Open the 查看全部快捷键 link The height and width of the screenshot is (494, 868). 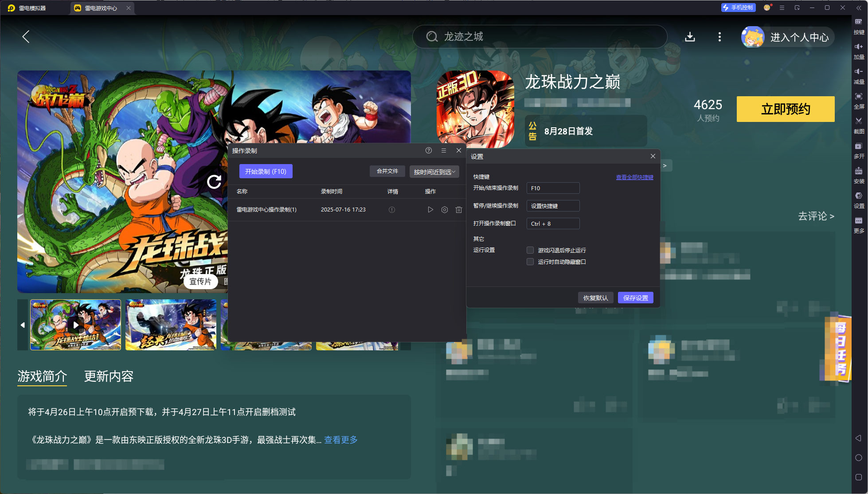[634, 177]
